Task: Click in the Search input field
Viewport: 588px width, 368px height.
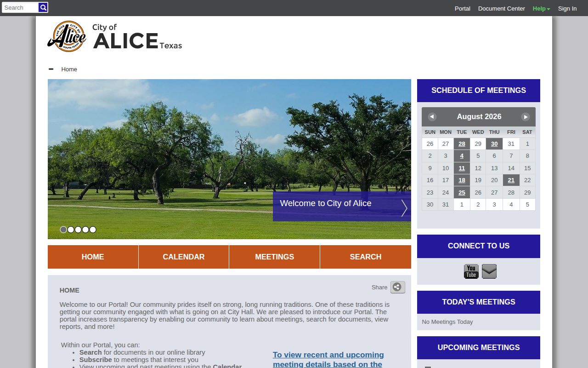Action: (x=20, y=7)
